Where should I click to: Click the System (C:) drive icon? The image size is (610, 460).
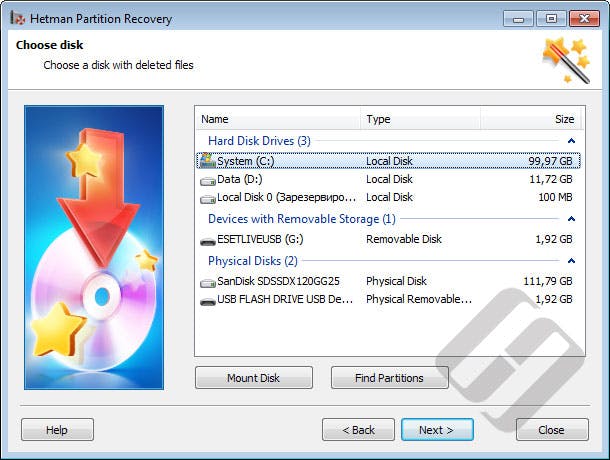[x=207, y=160]
